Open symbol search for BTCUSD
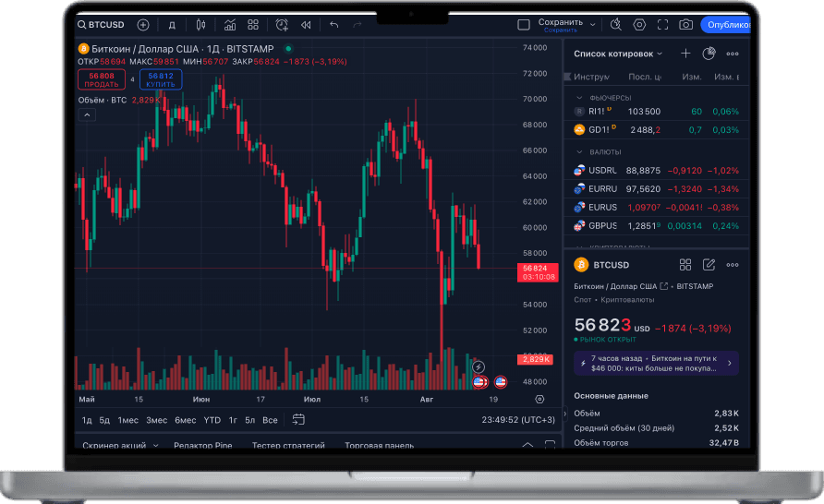 101,25
